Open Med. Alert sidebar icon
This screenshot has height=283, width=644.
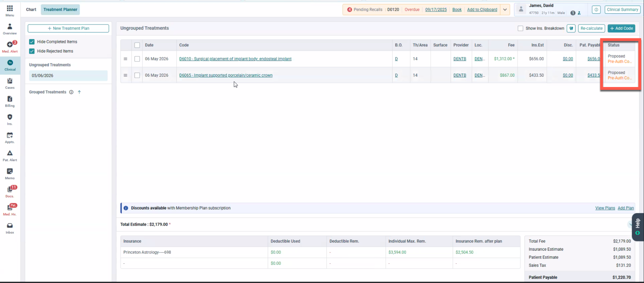(10, 47)
